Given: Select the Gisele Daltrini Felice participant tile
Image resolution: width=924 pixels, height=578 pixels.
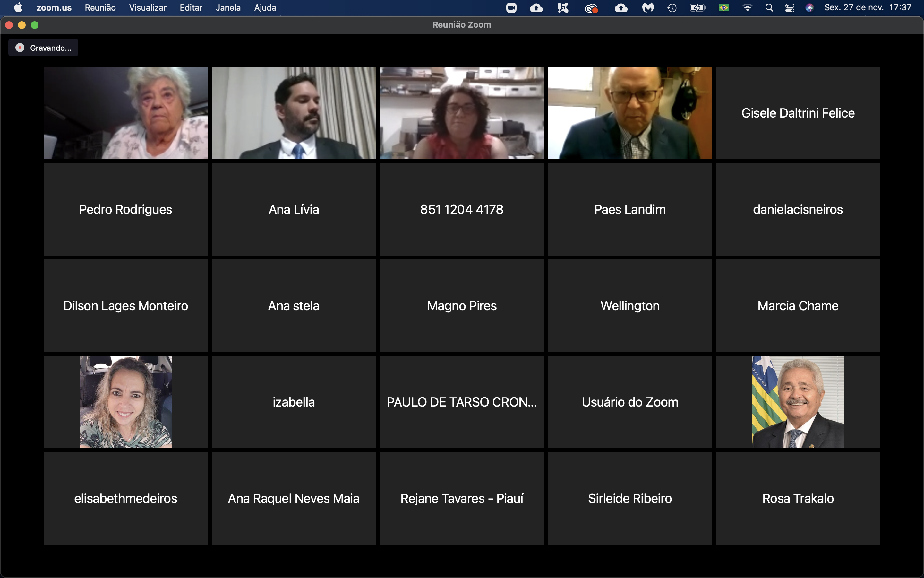Looking at the screenshot, I should [x=798, y=113].
